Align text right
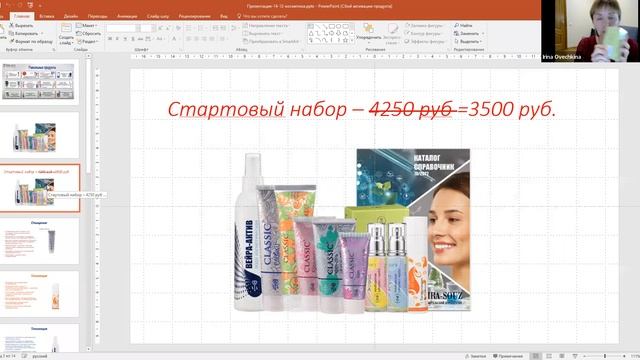This screenshot has height=360, width=640. coord(204,39)
